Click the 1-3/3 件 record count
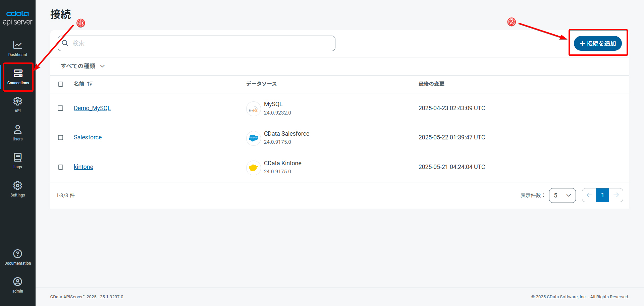 pyautogui.click(x=65, y=195)
